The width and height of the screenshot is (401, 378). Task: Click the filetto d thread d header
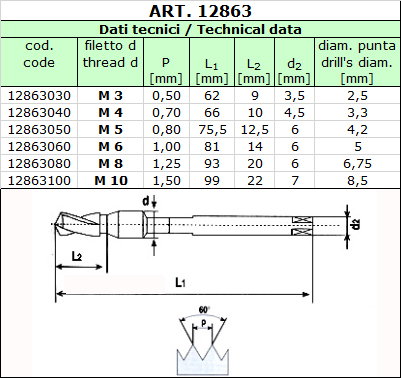coord(110,54)
